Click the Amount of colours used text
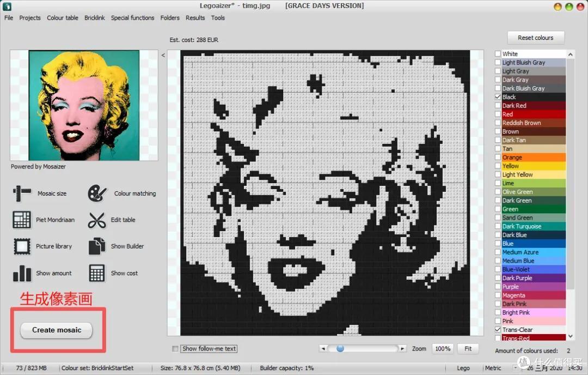 click(x=526, y=350)
